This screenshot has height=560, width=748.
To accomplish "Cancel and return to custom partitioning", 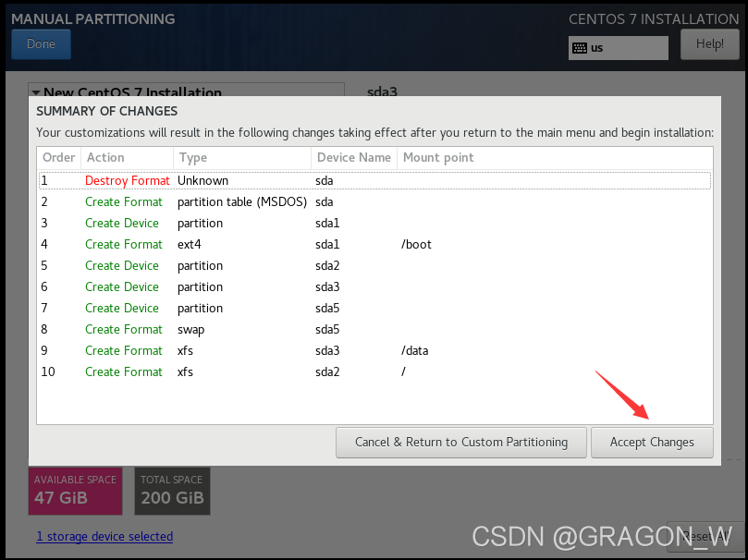I will pos(460,443).
